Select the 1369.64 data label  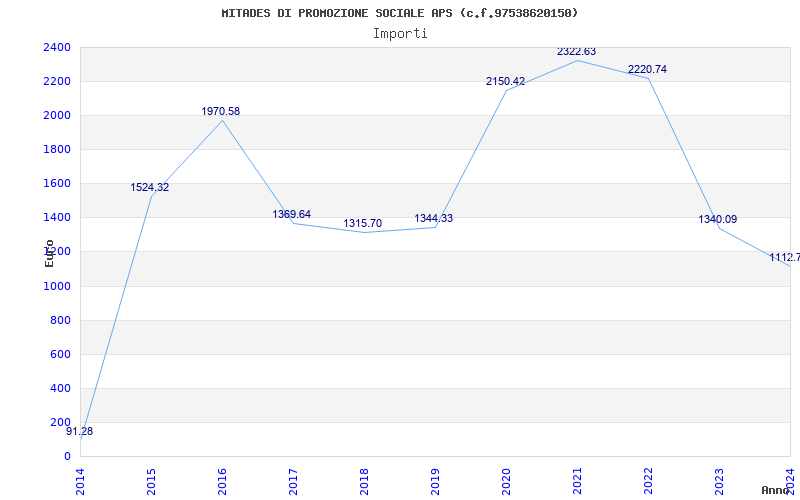[291, 214]
